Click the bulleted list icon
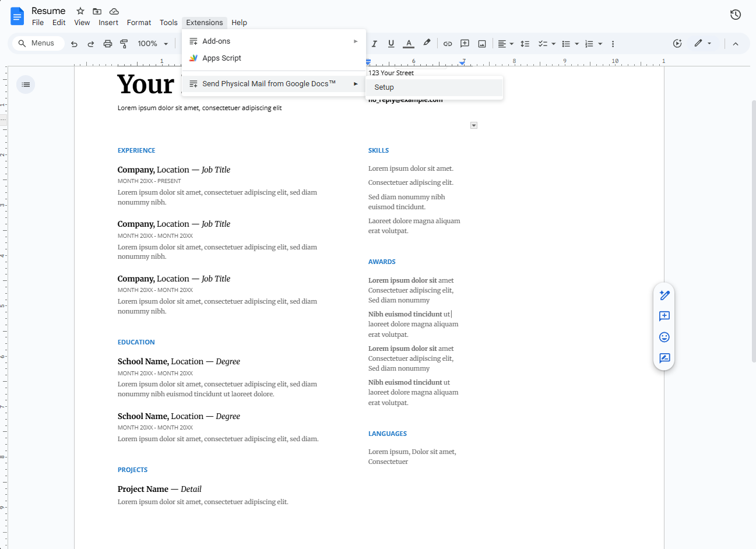The width and height of the screenshot is (756, 549). point(566,44)
